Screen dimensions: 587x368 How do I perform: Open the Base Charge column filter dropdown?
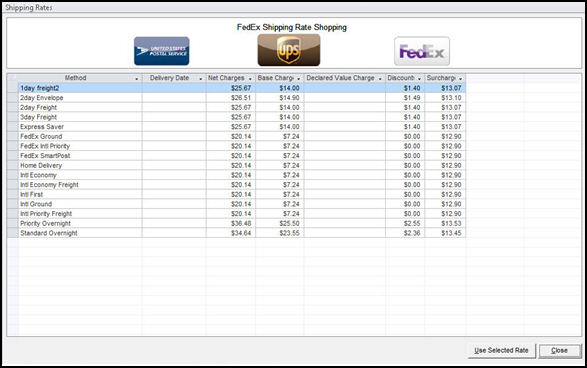point(298,79)
